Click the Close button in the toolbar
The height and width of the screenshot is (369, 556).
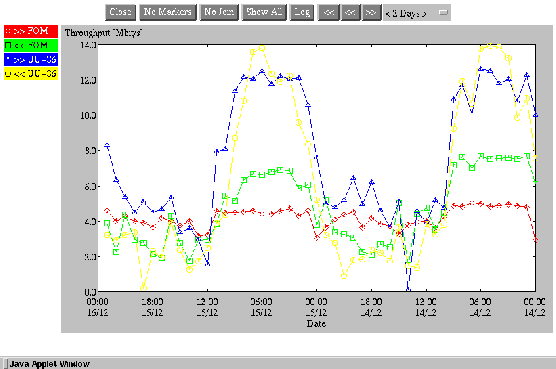(x=121, y=12)
